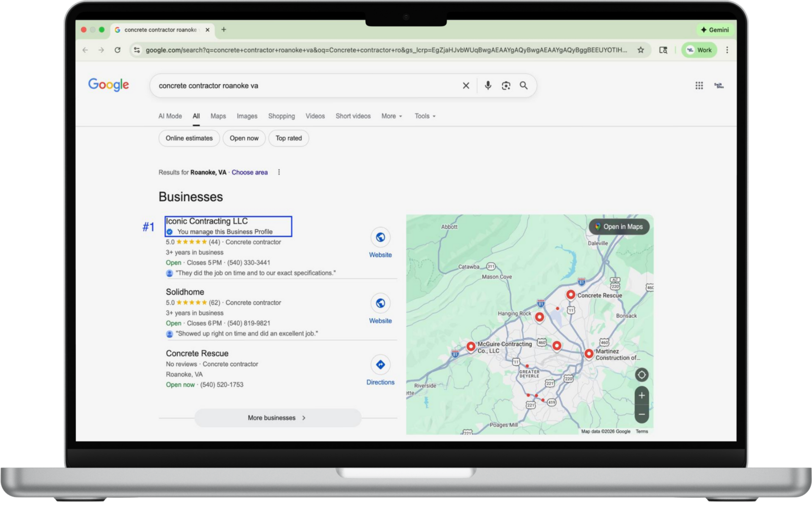Bookmark this page with the star icon
The height and width of the screenshot is (509, 812).
641,49
